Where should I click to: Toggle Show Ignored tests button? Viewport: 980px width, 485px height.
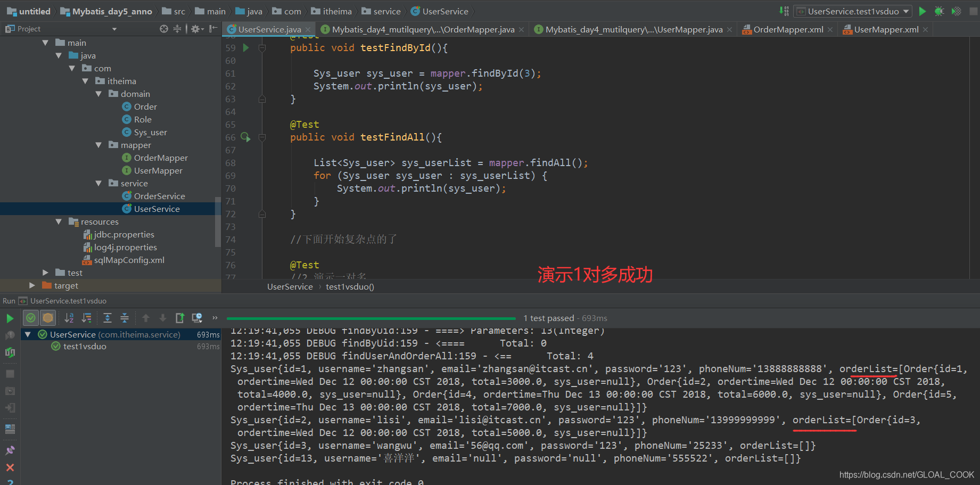click(48, 318)
